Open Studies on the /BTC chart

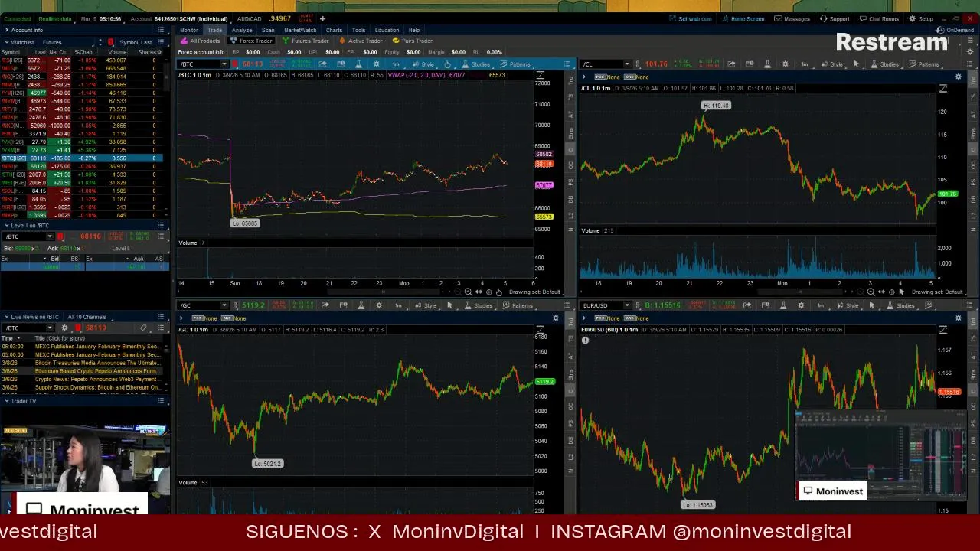475,64
